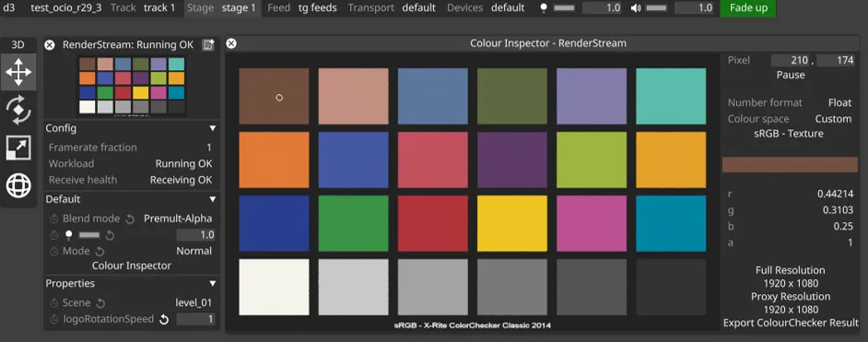Click the keyframe clock icon beside logoRotationSpeed
Viewport: 868px width, 342px height.
click(54, 319)
